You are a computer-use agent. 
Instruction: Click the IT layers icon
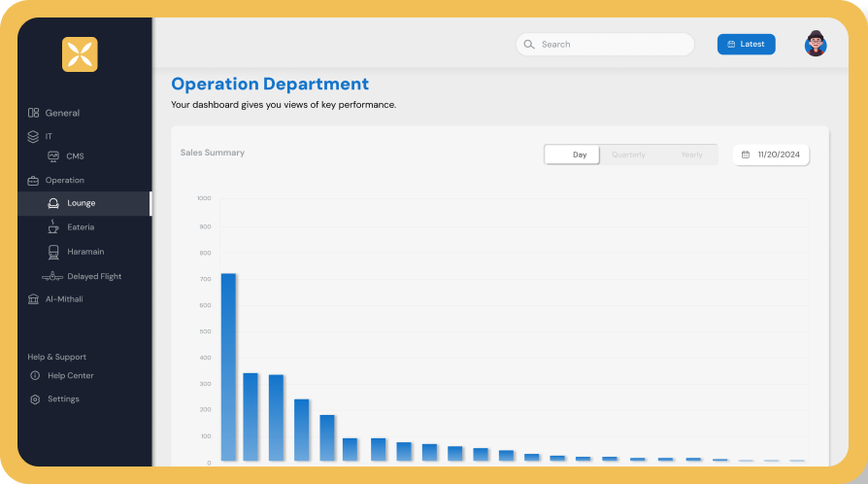(33, 136)
